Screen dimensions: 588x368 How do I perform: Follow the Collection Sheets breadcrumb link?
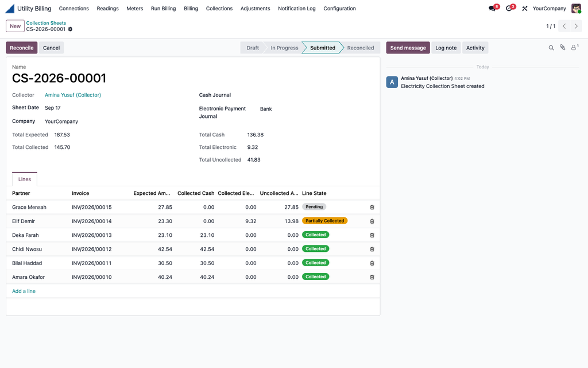click(46, 23)
